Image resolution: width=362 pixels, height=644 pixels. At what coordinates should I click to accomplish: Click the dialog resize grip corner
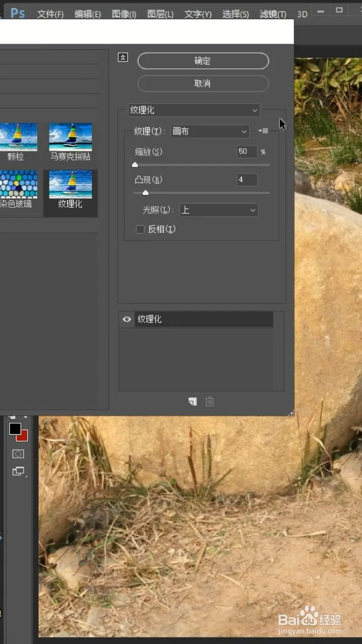tap(291, 413)
